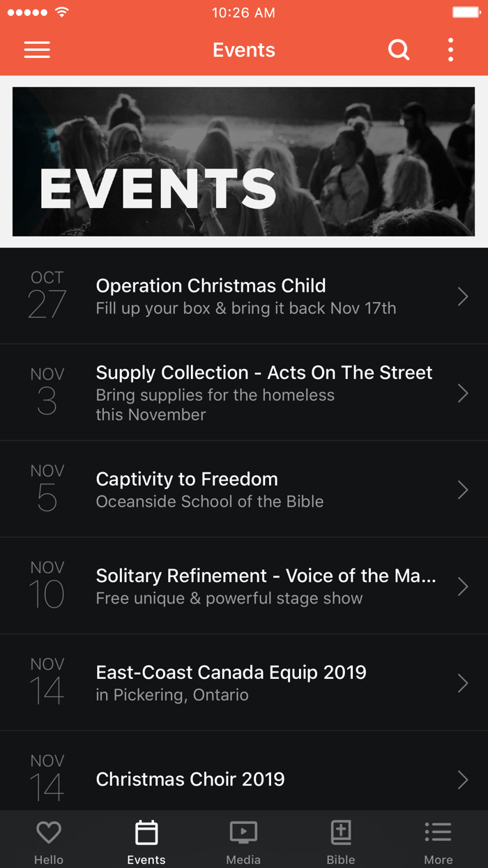
Task: Tap the More list icon
Action: pos(439,832)
